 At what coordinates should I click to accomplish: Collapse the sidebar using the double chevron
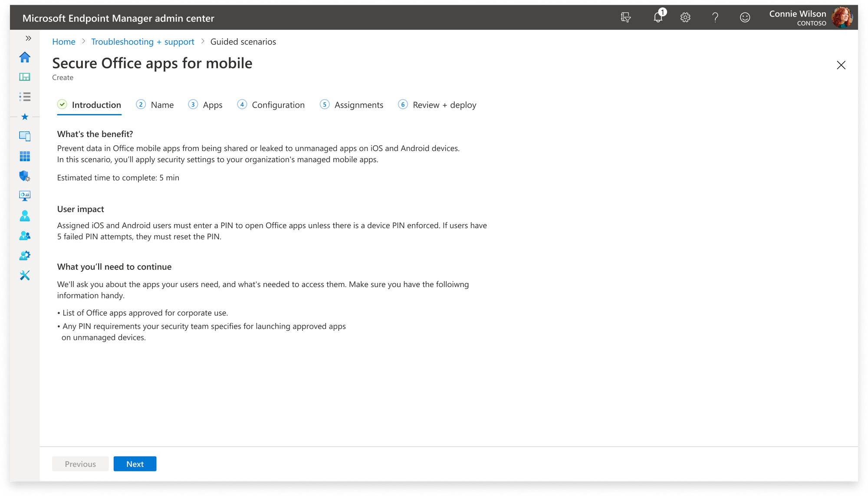point(28,38)
